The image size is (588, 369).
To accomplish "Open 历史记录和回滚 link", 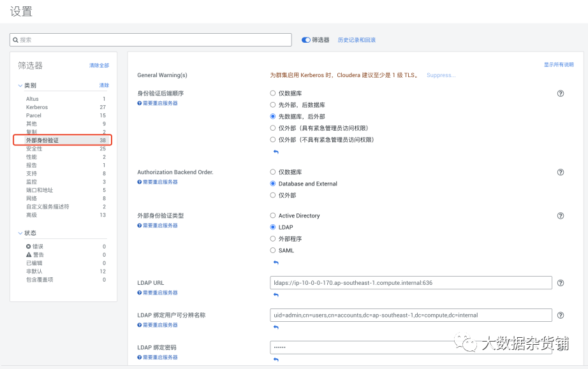I will coord(356,40).
